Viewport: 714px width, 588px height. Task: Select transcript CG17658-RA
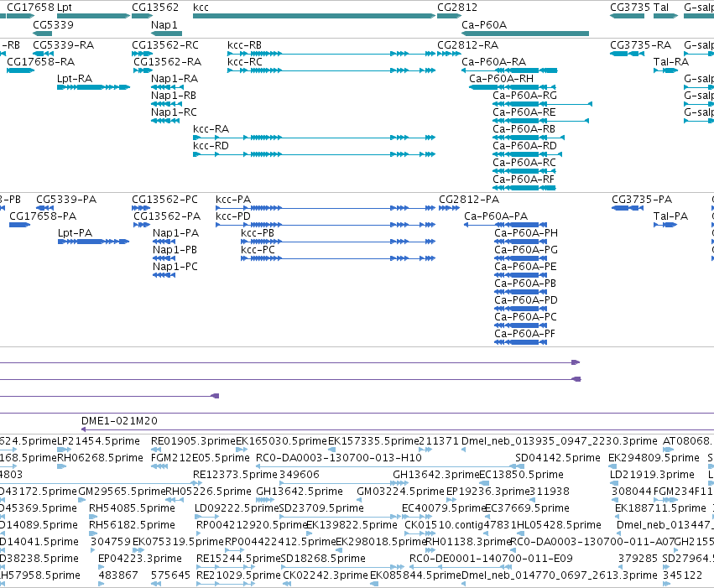pyautogui.click(x=40, y=62)
